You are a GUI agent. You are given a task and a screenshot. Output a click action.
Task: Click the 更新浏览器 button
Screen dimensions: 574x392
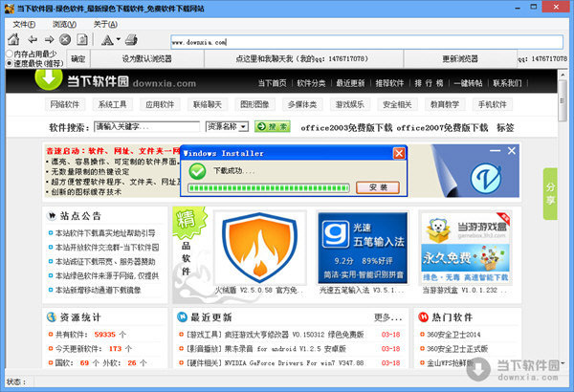click(x=460, y=58)
